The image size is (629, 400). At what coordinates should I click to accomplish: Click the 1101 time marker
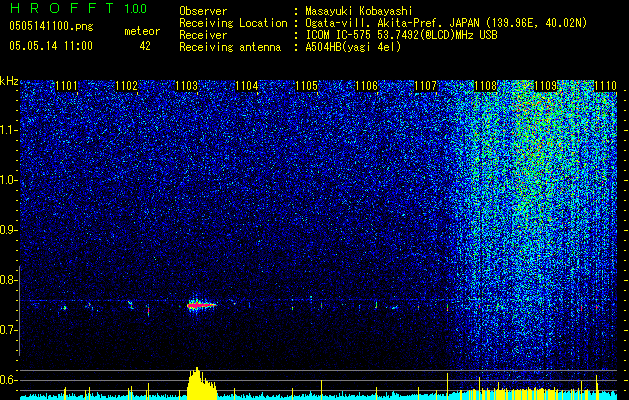67,86
